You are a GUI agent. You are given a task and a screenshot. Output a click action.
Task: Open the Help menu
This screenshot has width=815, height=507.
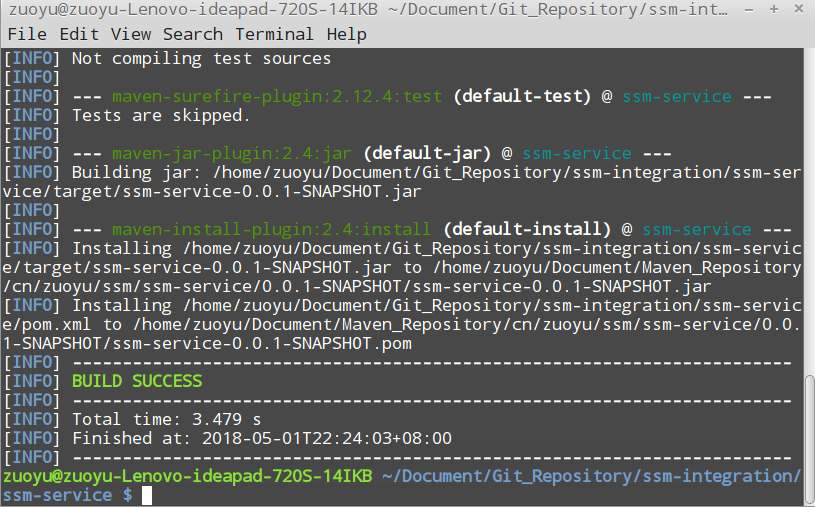point(347,34)
